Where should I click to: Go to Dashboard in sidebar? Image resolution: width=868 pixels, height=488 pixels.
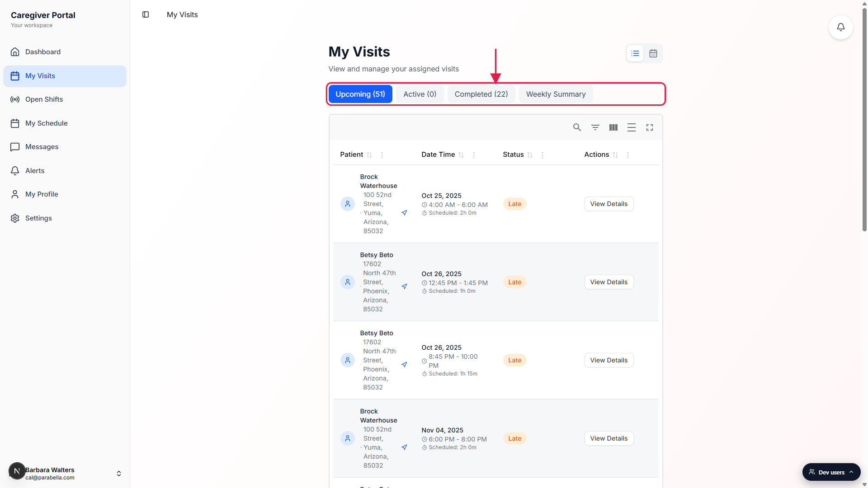[x=65, y=52]
